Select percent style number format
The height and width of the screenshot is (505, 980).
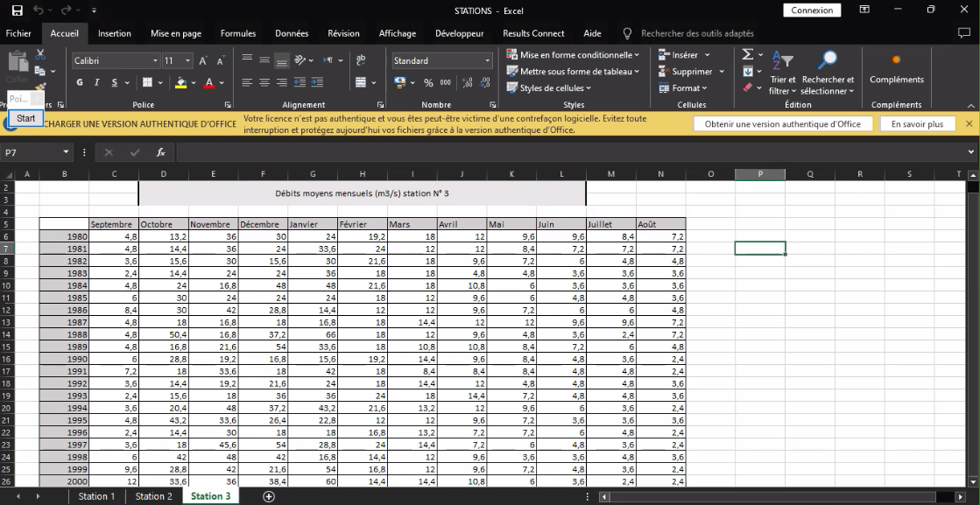(428, 82)
